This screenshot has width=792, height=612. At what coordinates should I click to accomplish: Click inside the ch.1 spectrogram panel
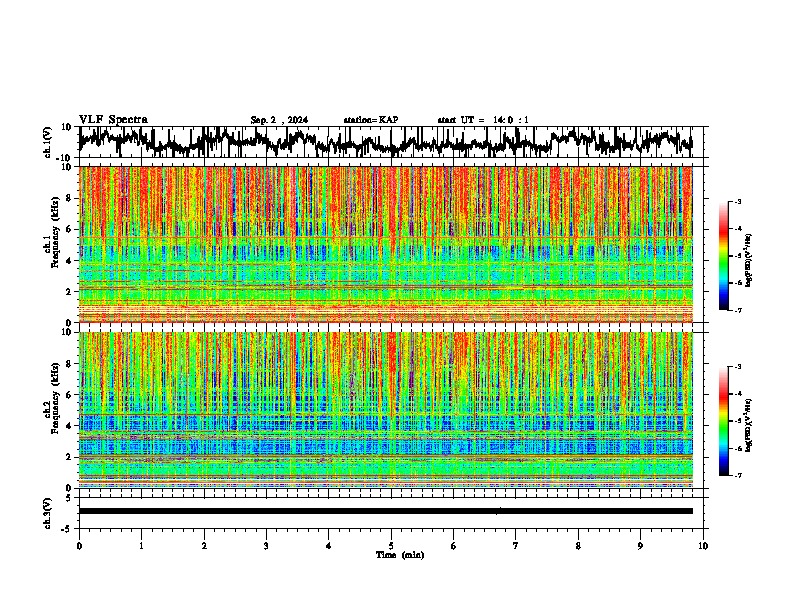[385, 244]
